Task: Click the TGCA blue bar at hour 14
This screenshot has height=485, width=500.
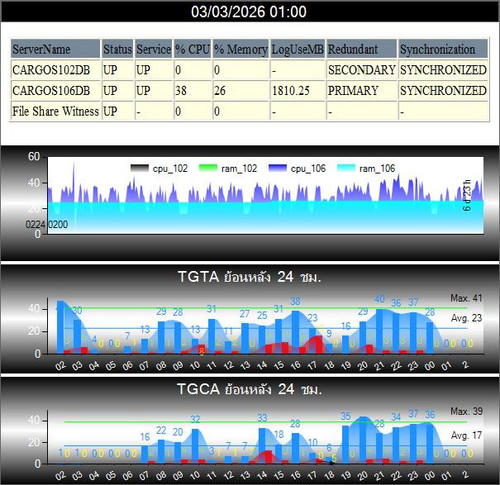Action: click(262, 446)
